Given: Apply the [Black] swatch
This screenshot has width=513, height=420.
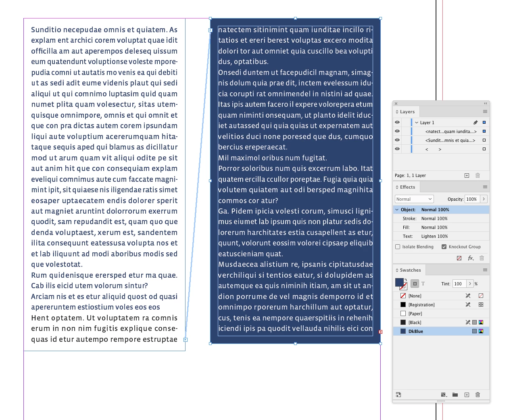Looking at the screenshot, I should click(441, 322).
